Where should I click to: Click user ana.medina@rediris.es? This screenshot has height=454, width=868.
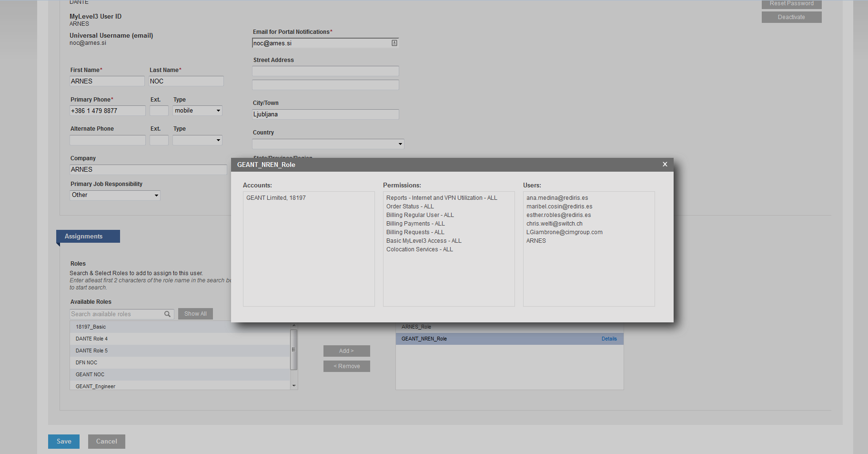[557, 198]
